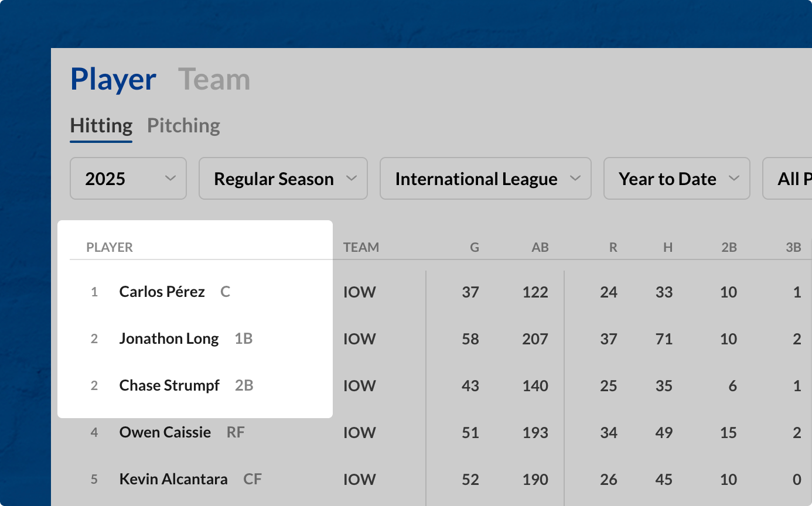Sort by AB column header
The width and height of the screenshot is (812, 506).
pos(540,247)
